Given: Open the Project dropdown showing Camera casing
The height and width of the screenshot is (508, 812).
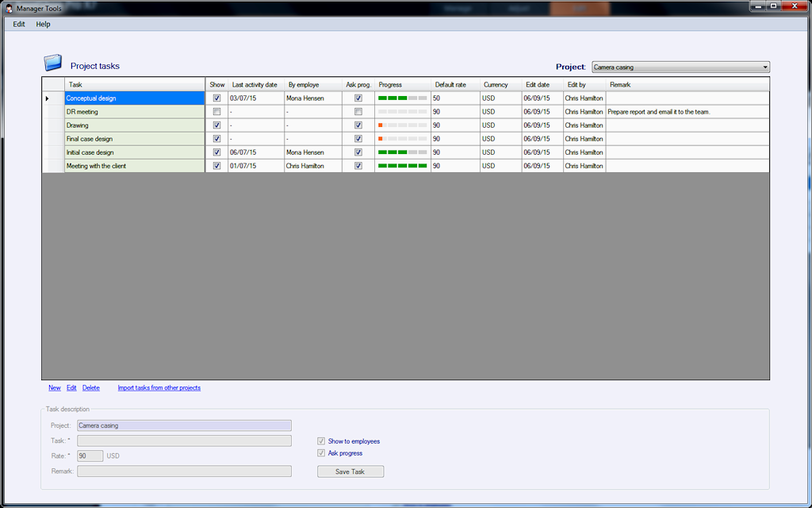Looking at the screenshot, I should [680, 67].
